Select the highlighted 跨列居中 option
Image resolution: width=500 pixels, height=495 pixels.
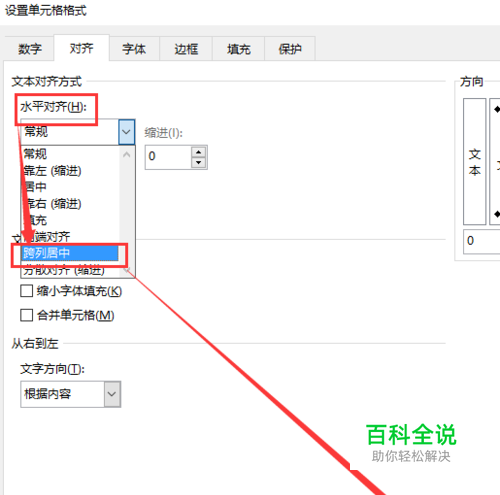click(70, 253)
